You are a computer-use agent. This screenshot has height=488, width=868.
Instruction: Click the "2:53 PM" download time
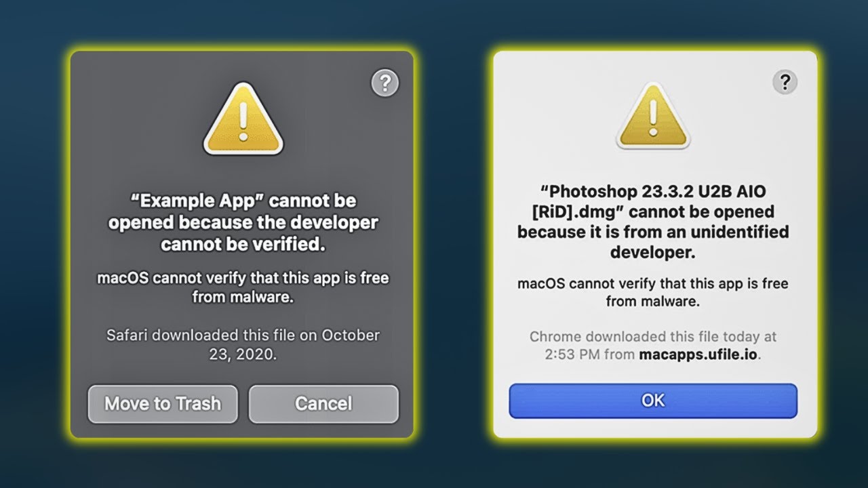571,354
